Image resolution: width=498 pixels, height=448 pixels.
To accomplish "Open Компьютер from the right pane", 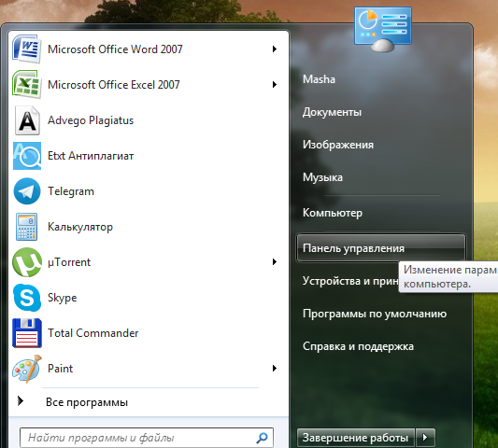I will 333,213.
